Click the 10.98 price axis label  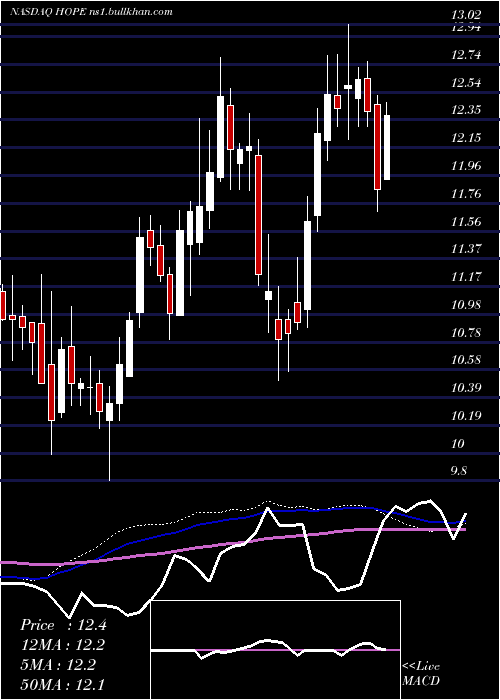click(467, 305)
